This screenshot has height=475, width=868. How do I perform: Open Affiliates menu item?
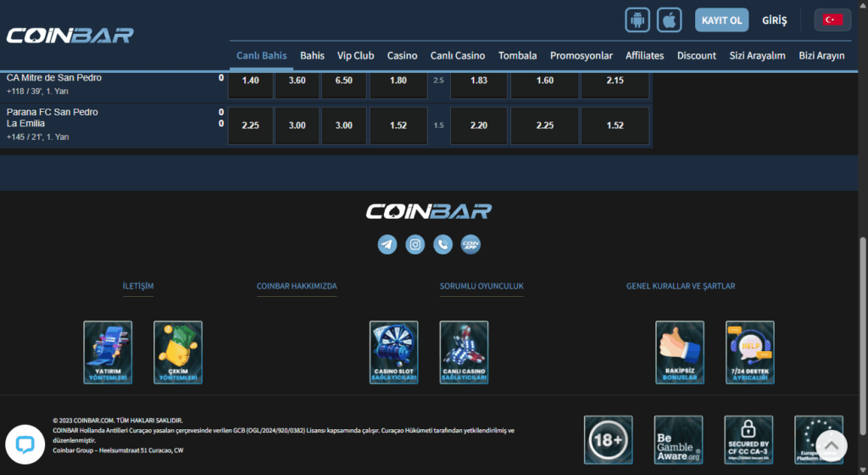644,55
